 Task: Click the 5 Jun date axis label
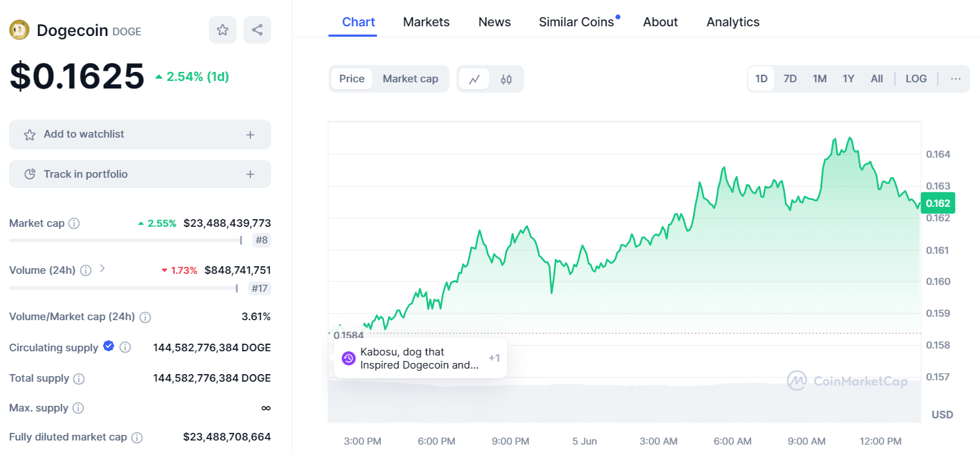585,441
